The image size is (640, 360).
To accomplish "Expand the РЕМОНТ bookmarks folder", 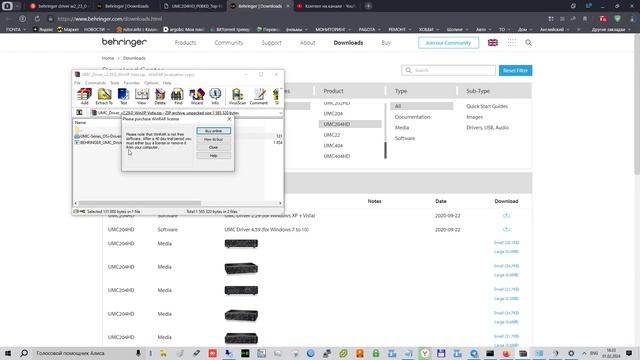I will click(x=399, y=29).
